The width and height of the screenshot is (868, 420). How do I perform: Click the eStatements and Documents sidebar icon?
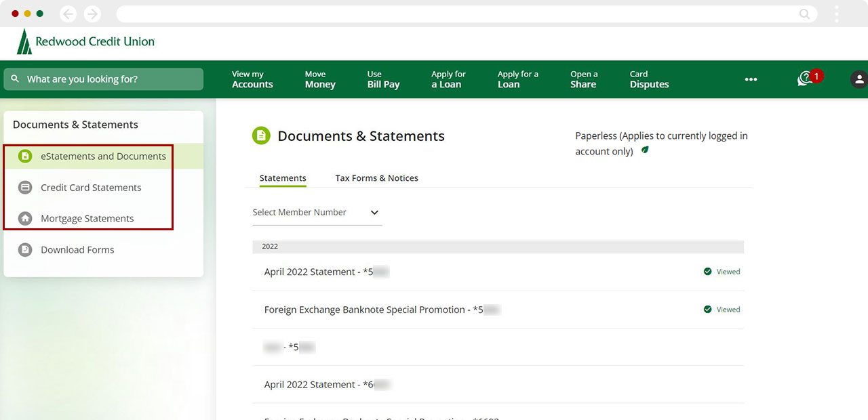25,156
